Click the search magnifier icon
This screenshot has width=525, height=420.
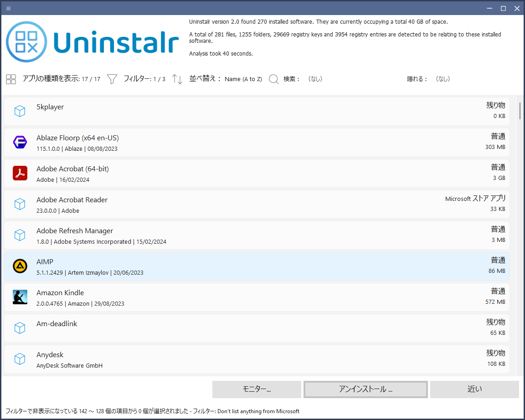point(273,79)
